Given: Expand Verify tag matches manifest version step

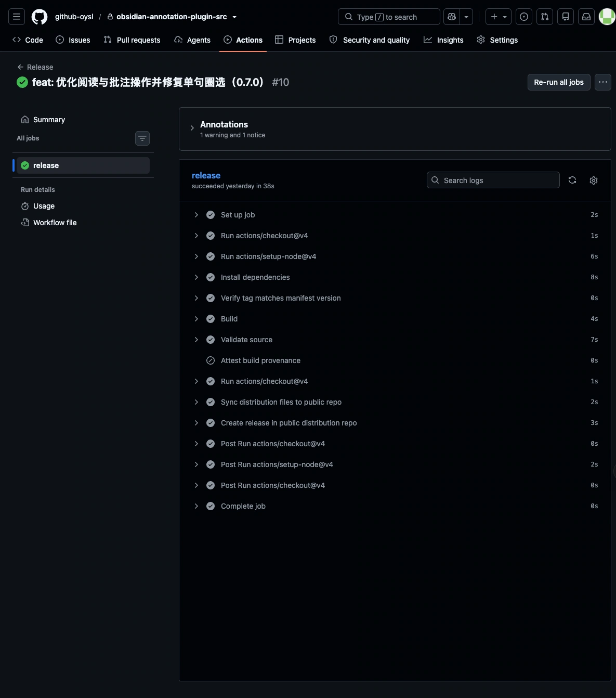Looking at the screenshot, I should pyautogui.click(x=395, y=298).
